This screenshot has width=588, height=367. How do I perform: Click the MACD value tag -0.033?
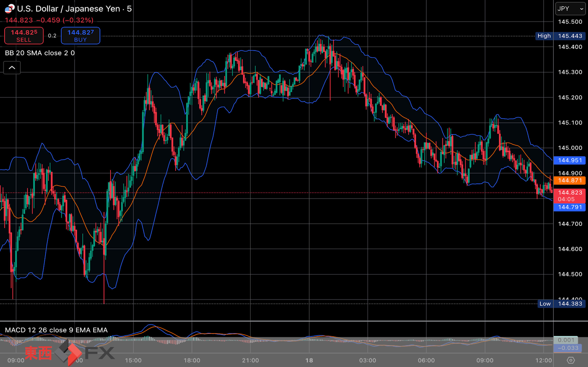tap(568, 348)
